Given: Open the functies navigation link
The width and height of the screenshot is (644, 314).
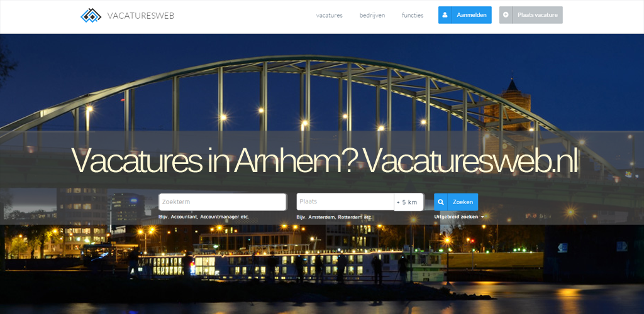Looking at the screenshot, I should tap(413, 16).
